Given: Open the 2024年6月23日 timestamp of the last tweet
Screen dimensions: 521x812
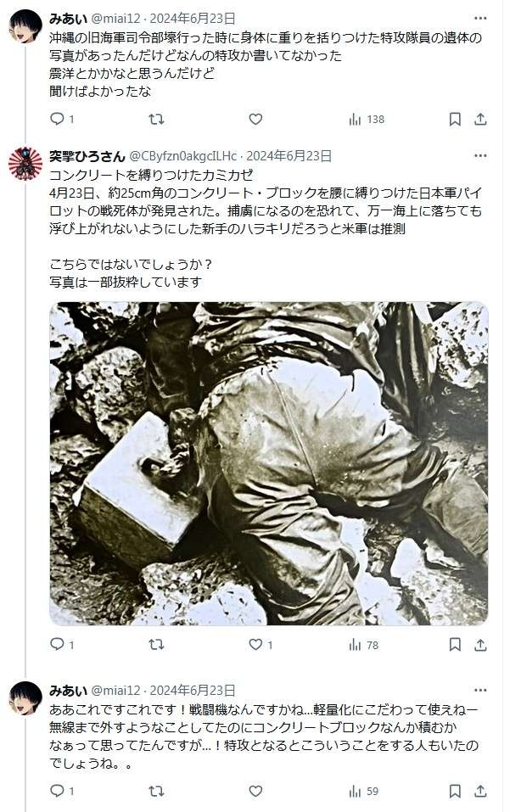Looking at the screenshot, I should point(192,691).
